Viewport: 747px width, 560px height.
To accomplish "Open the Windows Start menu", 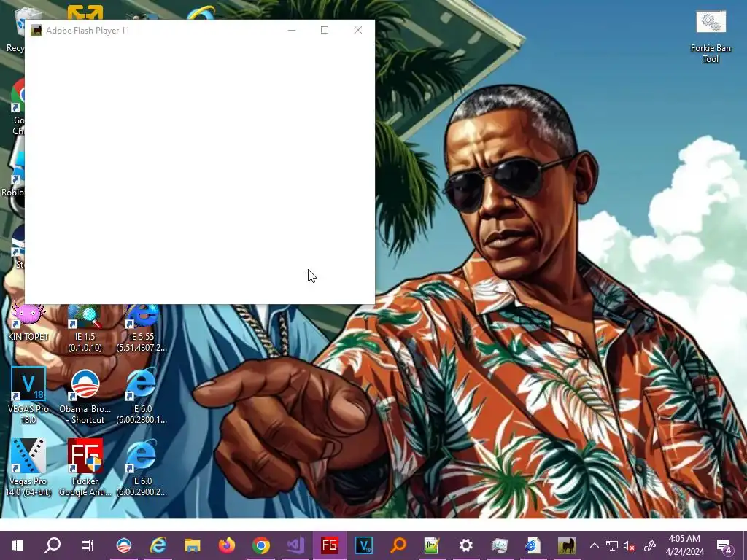I will coord(18,545).
